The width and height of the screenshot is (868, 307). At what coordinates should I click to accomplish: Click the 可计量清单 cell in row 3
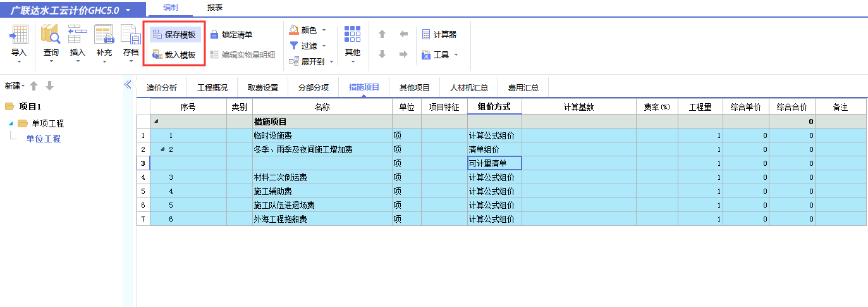coord(494,163)
